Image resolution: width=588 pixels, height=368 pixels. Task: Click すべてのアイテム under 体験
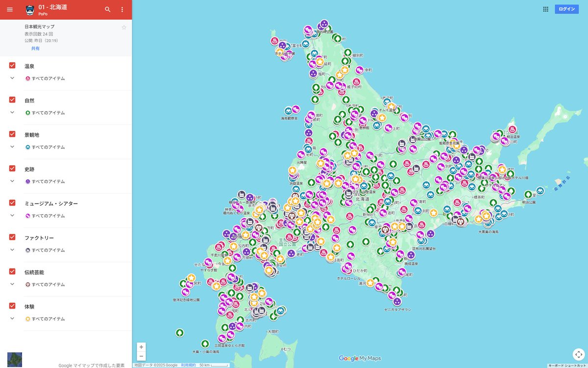(48, 319)
